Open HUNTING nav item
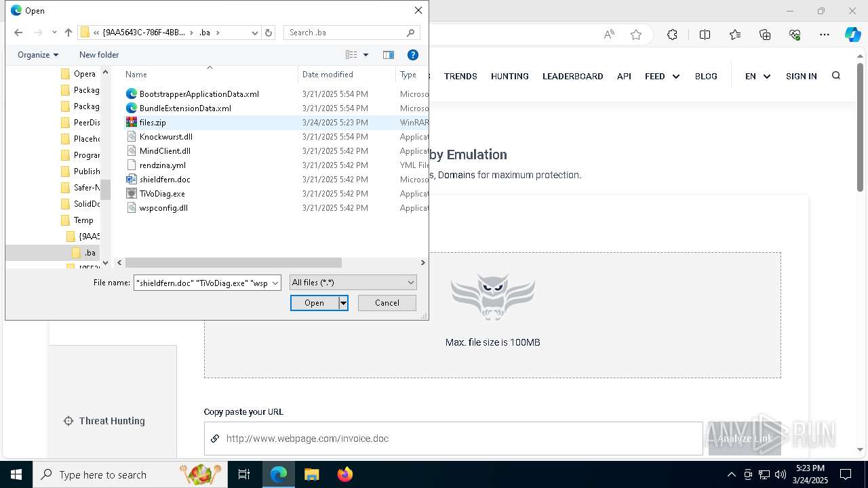 (x=510, y=77)
